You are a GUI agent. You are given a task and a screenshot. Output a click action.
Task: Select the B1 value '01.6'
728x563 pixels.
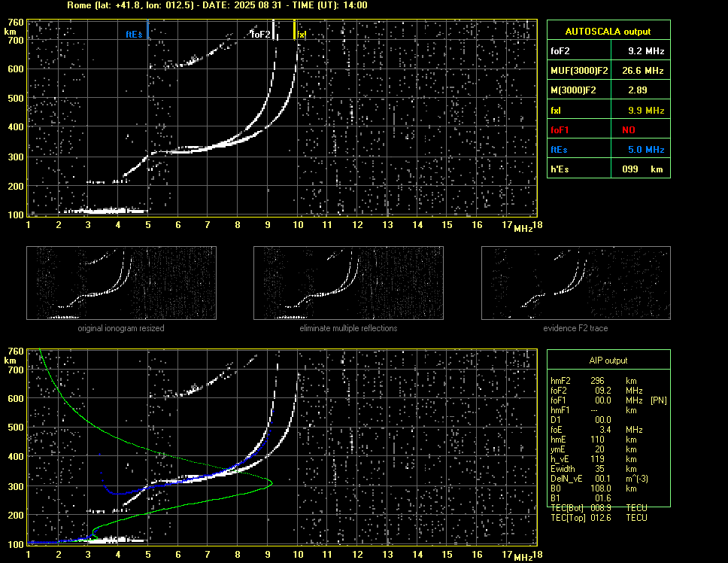603,498
